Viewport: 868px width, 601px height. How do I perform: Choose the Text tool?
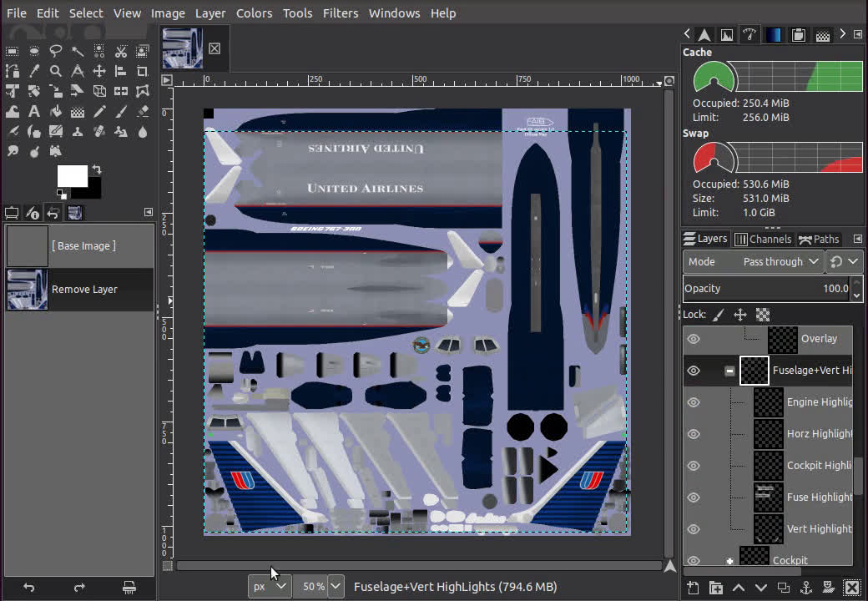pyautogui.click(x=34, y=111)
